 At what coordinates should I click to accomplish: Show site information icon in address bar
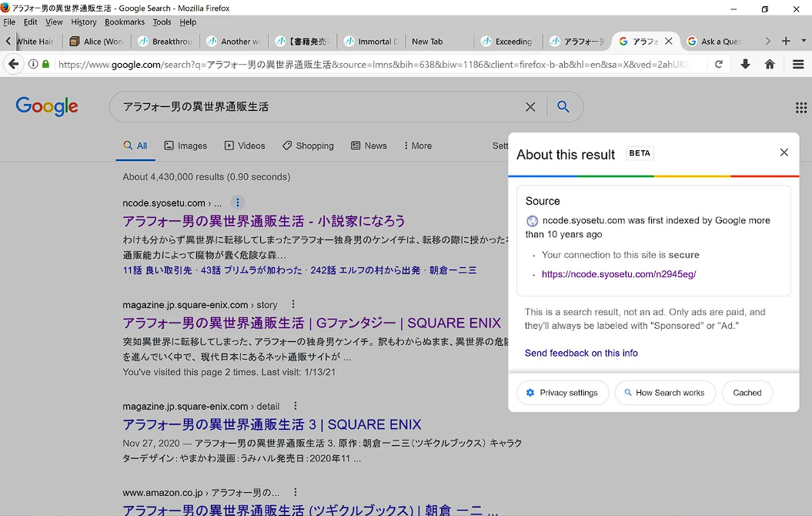pyautogui.click(x=33, y=64)
